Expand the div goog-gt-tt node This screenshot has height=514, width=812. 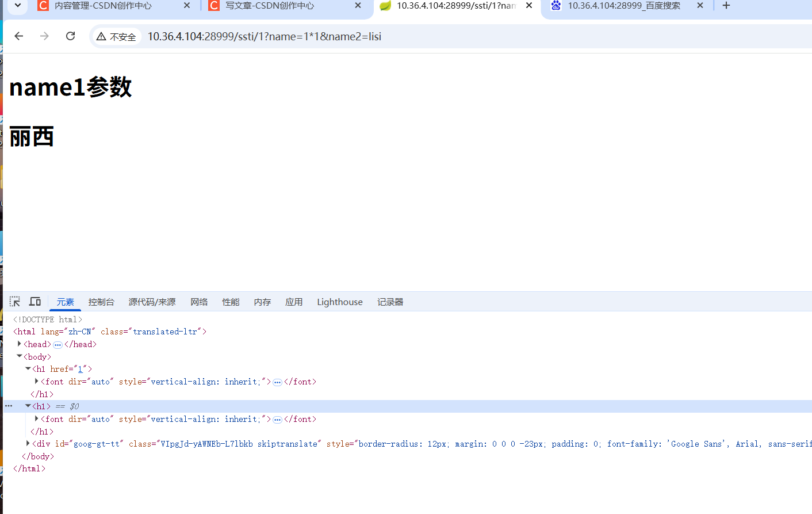(x=28, y=443)
